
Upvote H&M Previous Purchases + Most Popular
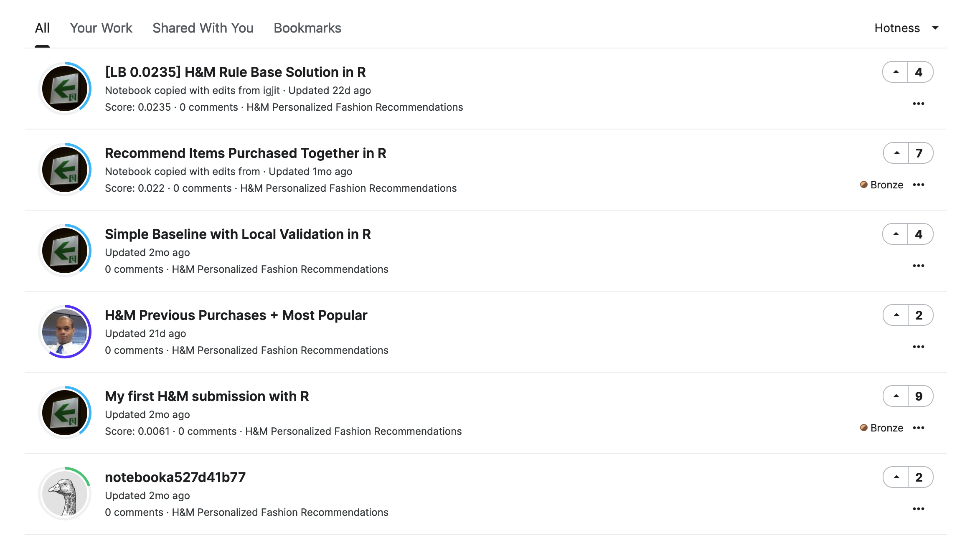[896, 315]
